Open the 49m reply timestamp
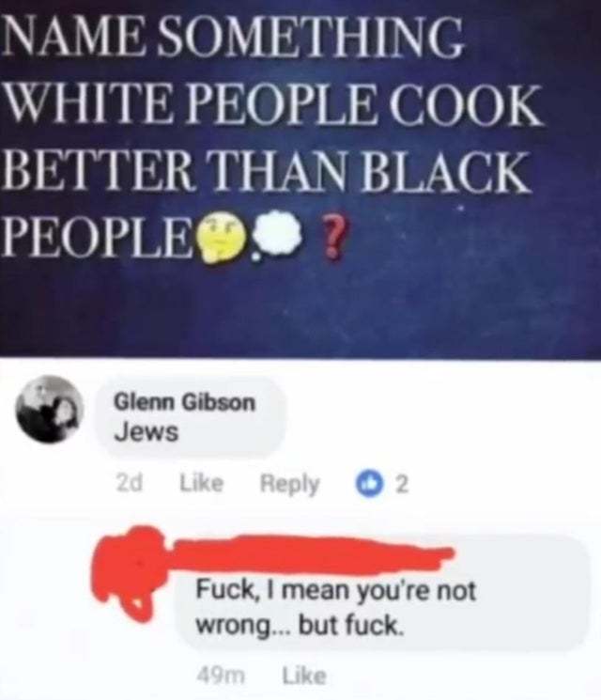This screenshot has height=700, width=601. click(x=221, y=676)
